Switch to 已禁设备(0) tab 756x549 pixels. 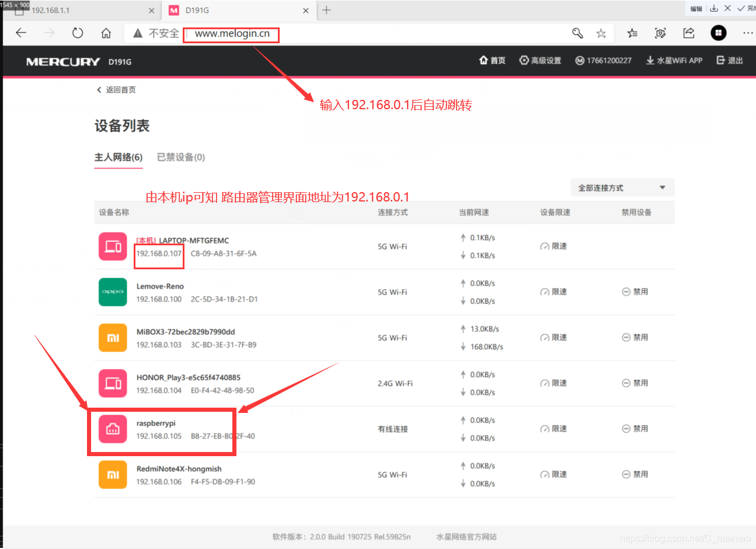[x=181, y=157]
